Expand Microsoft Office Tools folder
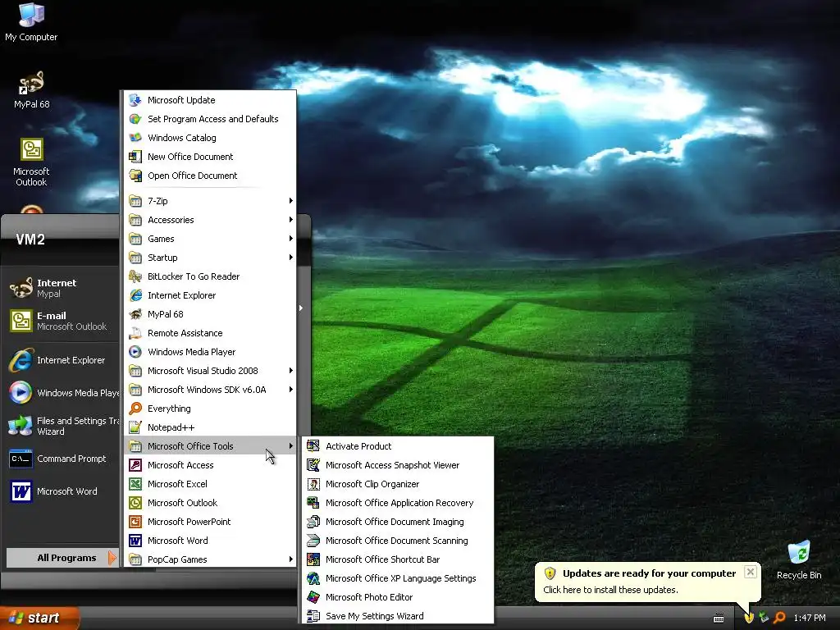 [209, 446]
